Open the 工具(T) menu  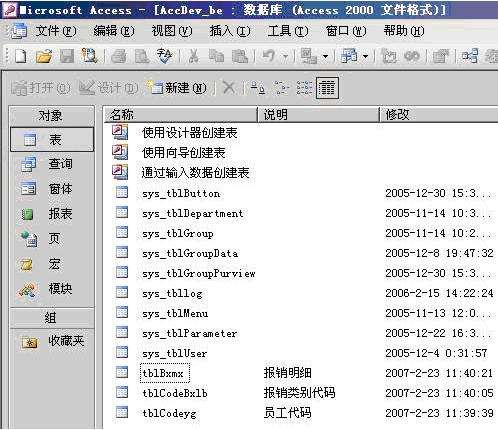tap(288, 31)
